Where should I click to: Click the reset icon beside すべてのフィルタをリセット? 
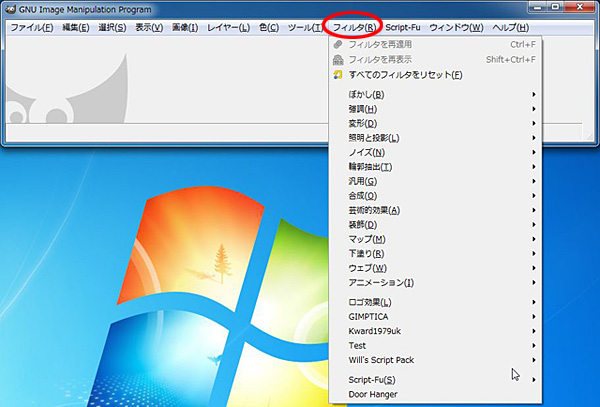click(x=338, y=75)
